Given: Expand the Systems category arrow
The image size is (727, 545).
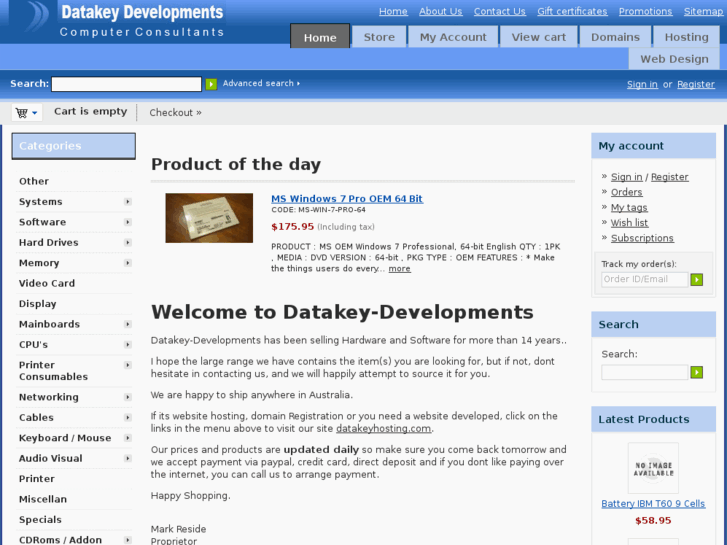Looking at the screenshot, I should (128, 202).
